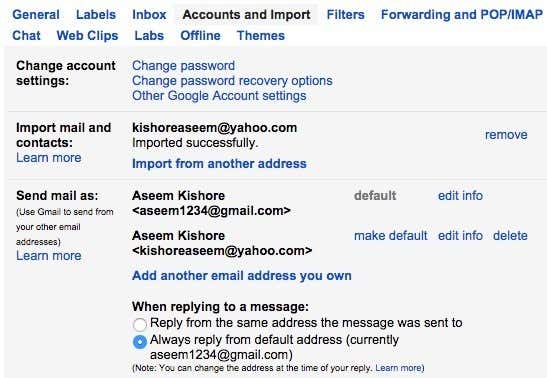Edit info for aseem1234@gmail.com address
Viewport: 547px width, 378px height.
460,196
